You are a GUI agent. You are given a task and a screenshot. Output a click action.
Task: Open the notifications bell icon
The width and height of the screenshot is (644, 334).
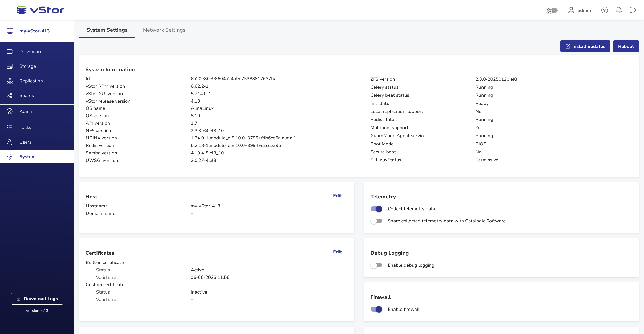[x=619, y=10]
